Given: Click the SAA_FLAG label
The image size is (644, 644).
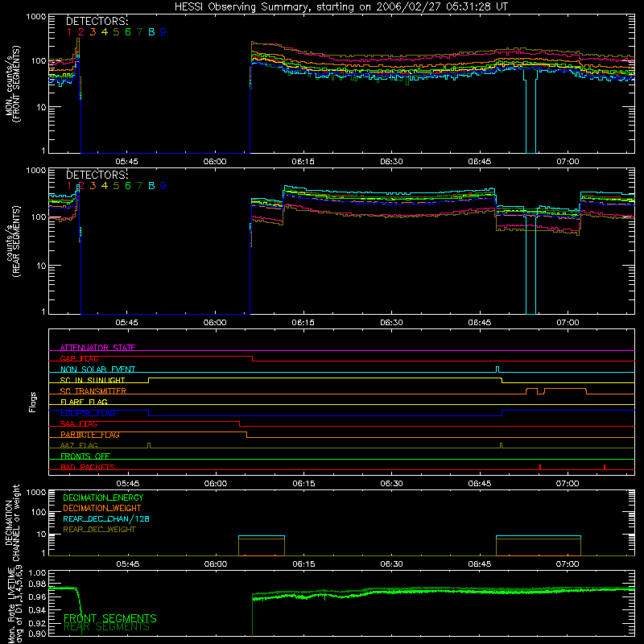Looking at the screenshot, I should point(79,423).
